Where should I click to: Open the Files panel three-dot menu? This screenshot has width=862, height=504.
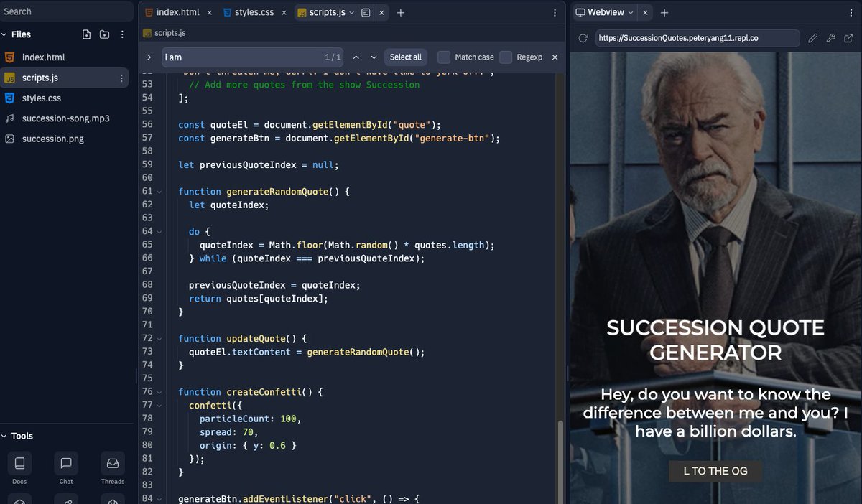click(122, 34)
